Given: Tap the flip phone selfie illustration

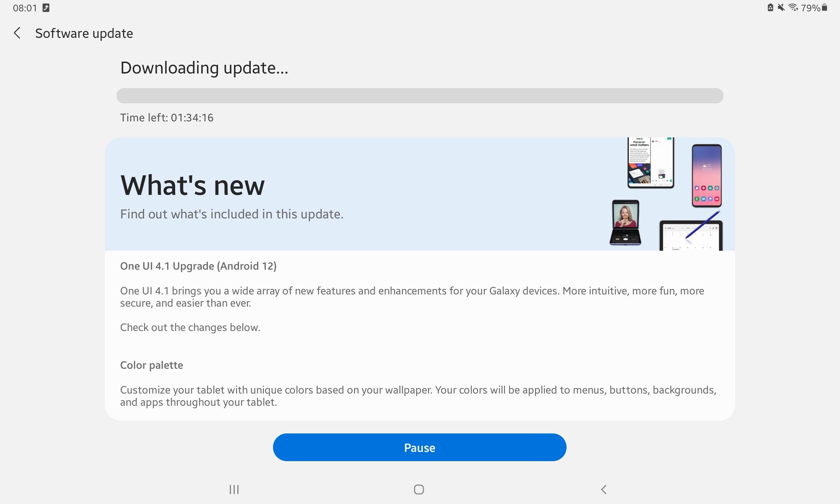Looking at the screenshot, I should point(625,223).
